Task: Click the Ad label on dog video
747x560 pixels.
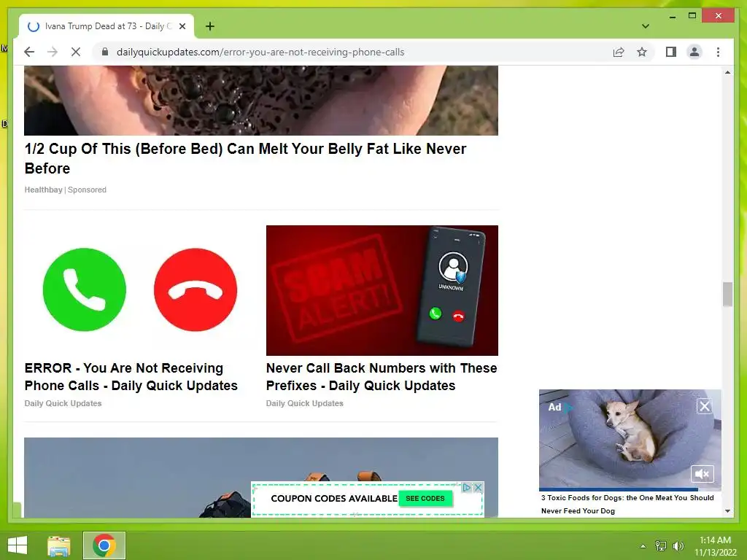Action: coord(554,407)
